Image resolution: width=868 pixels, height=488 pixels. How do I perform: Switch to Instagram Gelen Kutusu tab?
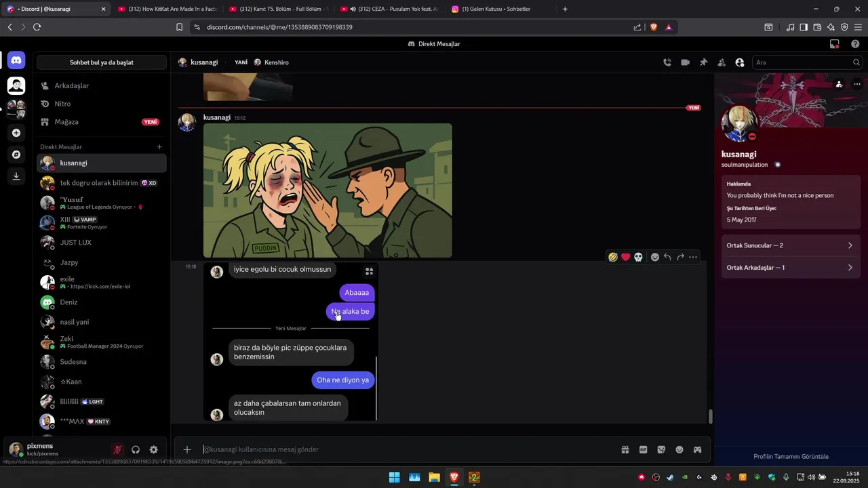(x=500, y=9)
